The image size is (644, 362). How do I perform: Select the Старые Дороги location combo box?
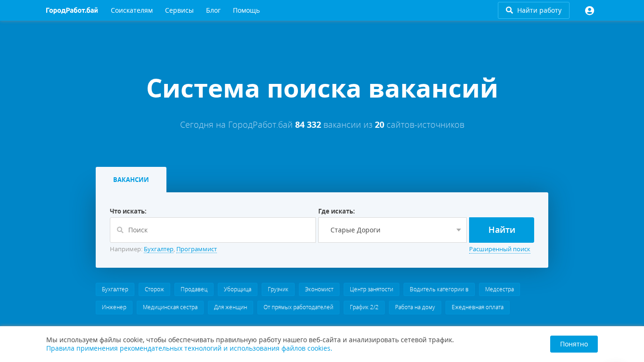(x=387, y=230)
